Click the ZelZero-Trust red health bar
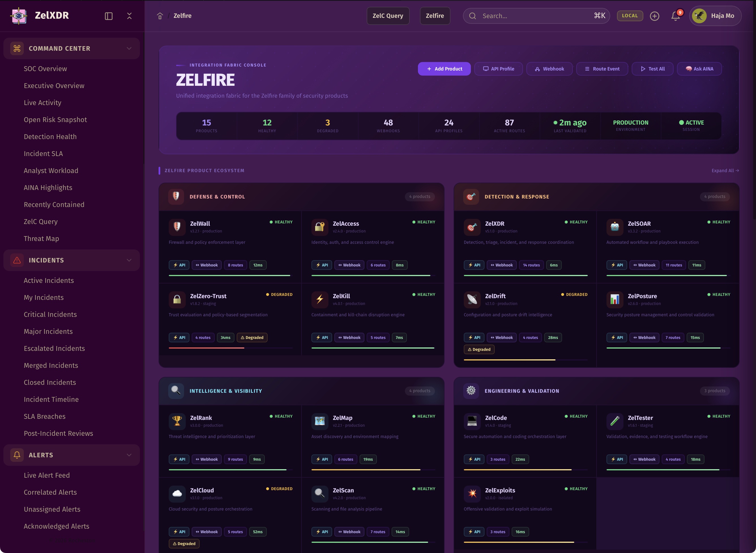This screenshot has height=553, width=756. (x=206, y=348)
